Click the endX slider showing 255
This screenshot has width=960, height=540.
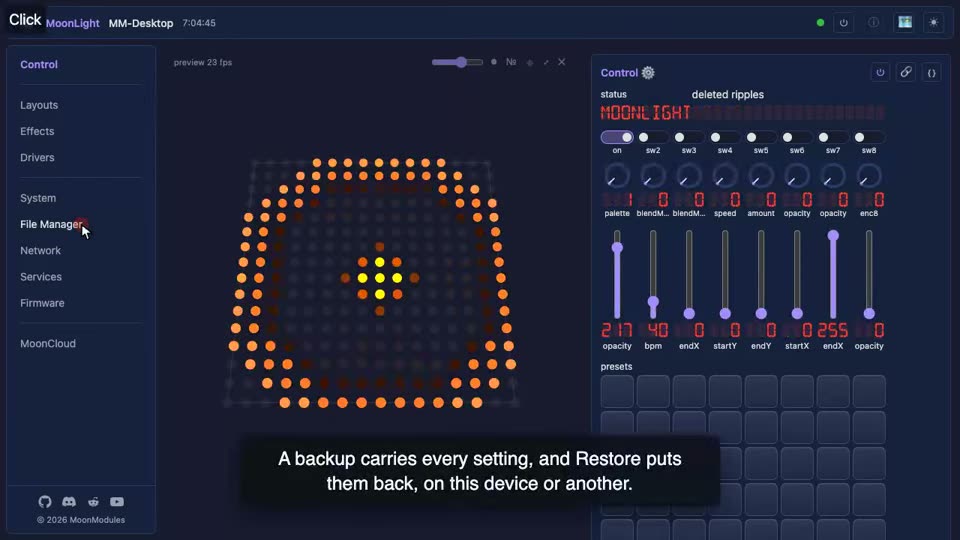point(833,274)
